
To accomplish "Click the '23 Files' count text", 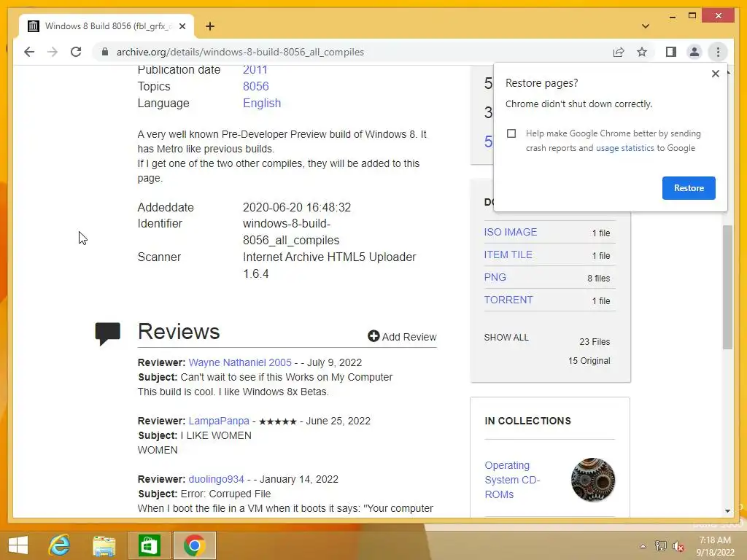I will pyautogui.click(x=595, y=342).
